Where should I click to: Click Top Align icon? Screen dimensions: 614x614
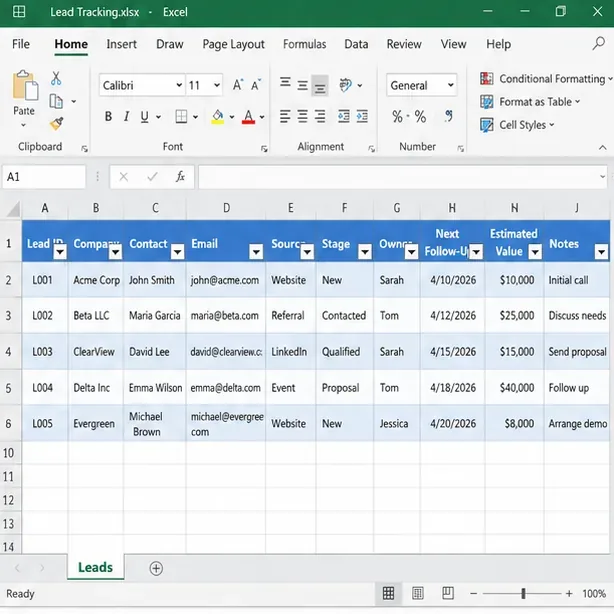tap(285, 82)
